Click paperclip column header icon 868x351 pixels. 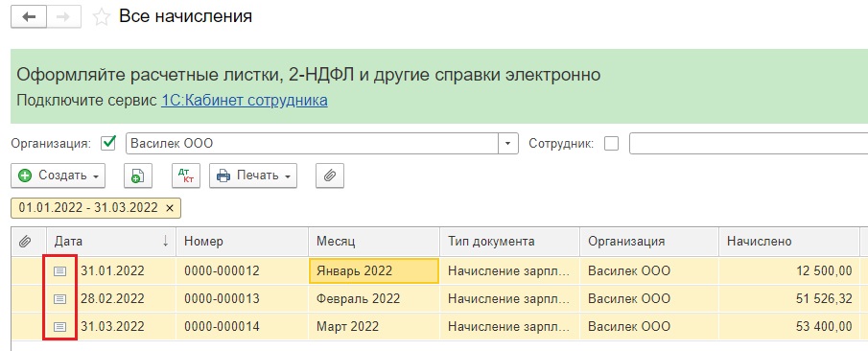point(24,242)
